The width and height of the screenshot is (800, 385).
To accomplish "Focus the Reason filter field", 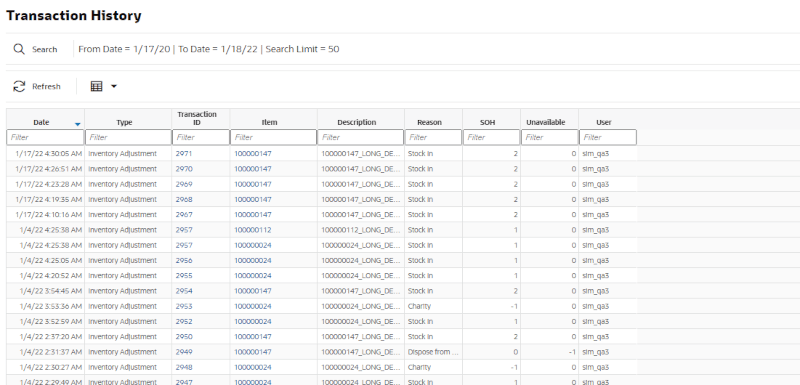I will coord(434,137).
